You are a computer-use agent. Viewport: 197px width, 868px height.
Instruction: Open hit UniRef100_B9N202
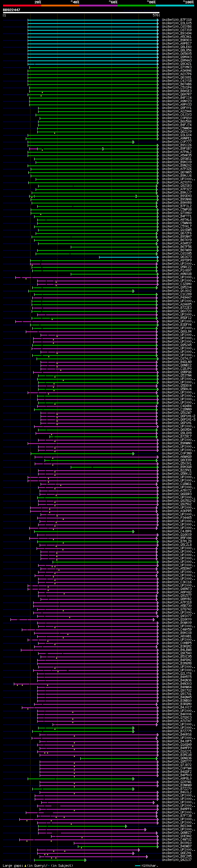[176, 165]
